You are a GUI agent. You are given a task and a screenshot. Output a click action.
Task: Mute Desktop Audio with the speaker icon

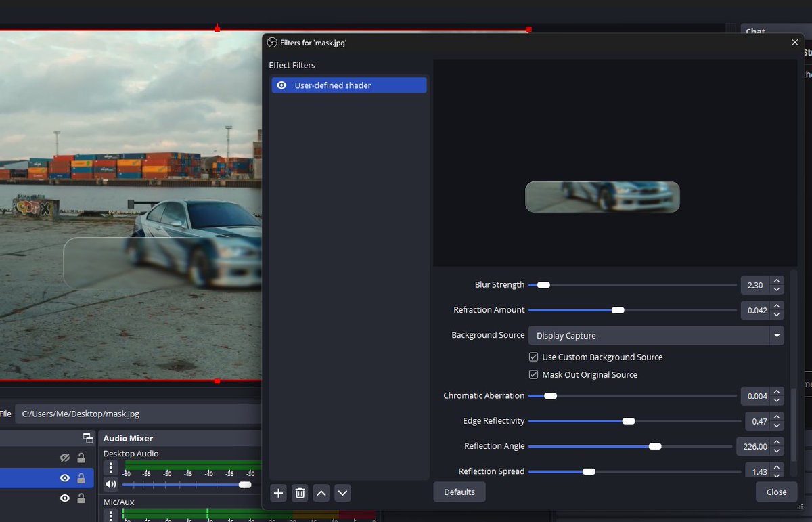click(x=110, y=484)
